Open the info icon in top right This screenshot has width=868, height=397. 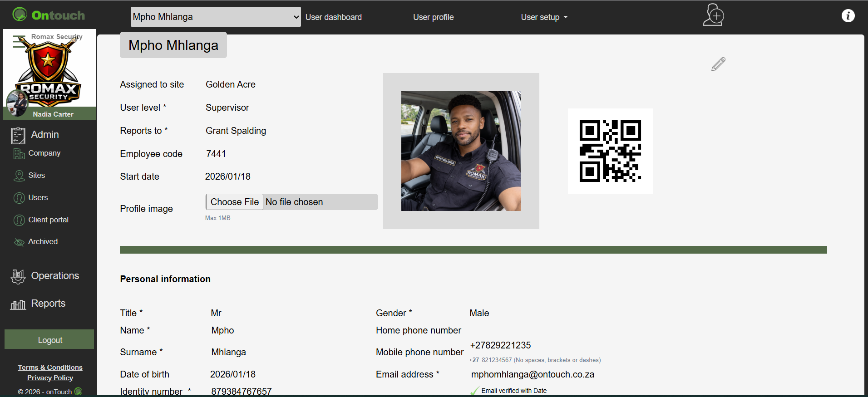tap(848, 16)
